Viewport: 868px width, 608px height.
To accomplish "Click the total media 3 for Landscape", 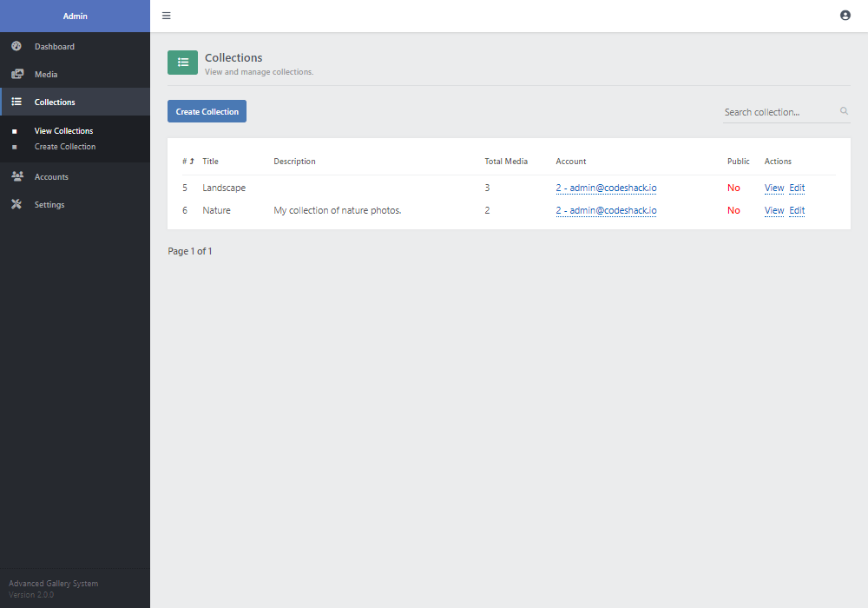I will pyautogui.click(x=487, y=188).
